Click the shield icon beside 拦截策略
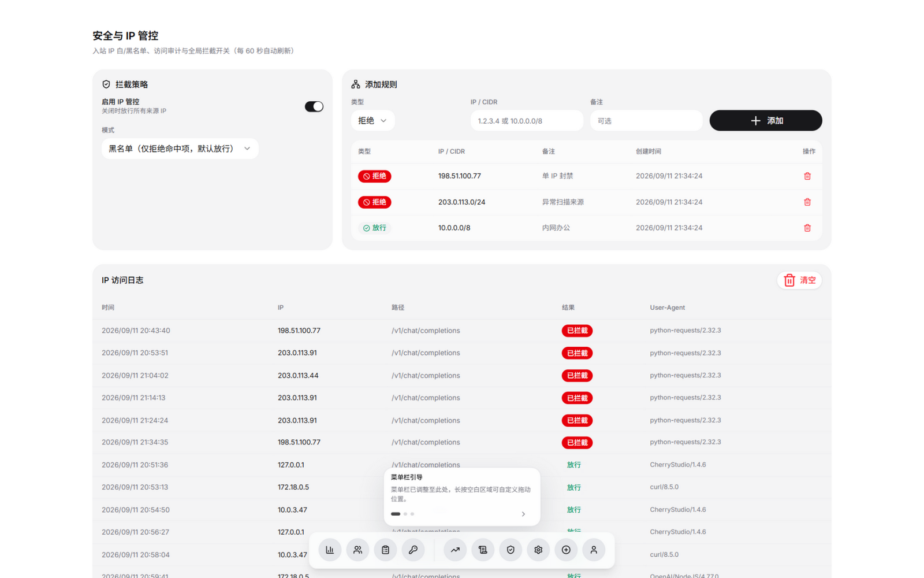This screenshot has height=578, width=924. [106, 84]
